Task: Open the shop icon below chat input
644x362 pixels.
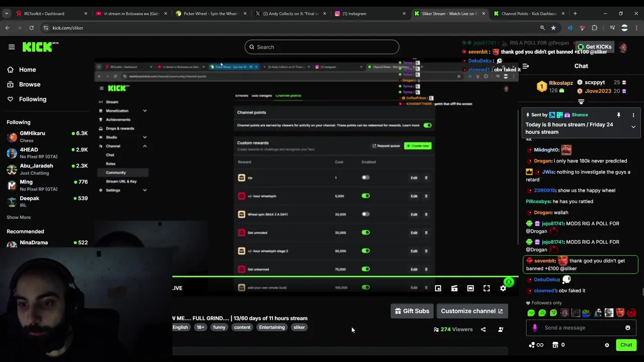Action: tap(555, 345)
